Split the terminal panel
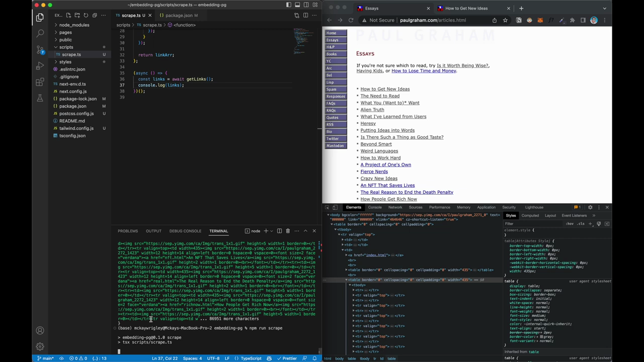 [279, 231]
